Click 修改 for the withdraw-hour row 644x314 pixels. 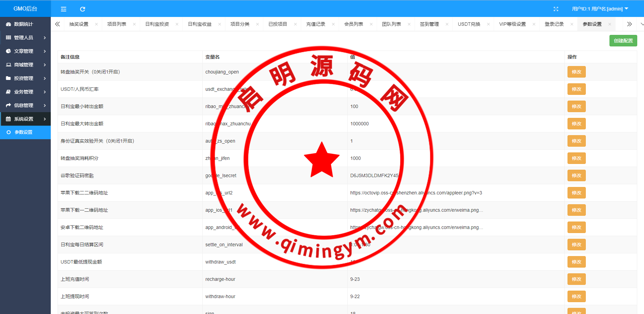576,296
